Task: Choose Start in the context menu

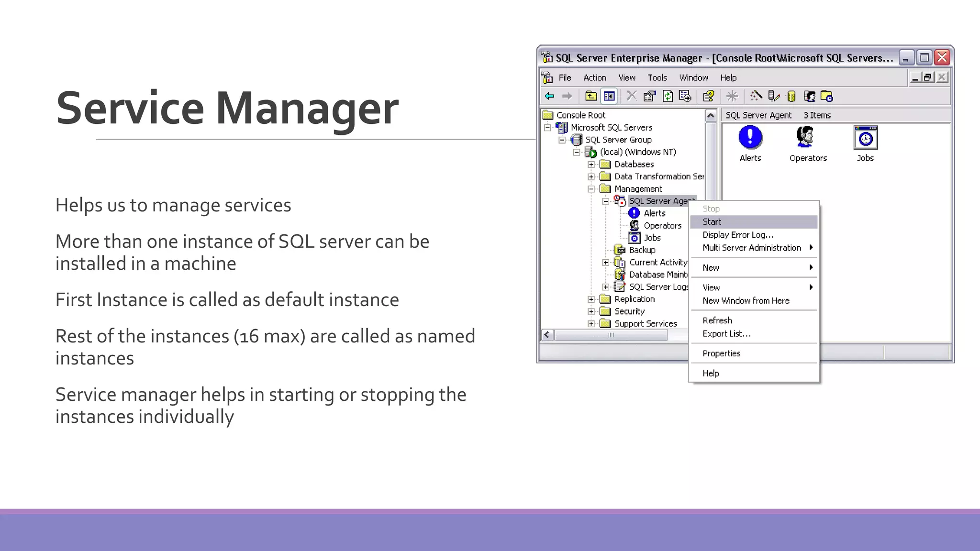Action: point(754,222)
